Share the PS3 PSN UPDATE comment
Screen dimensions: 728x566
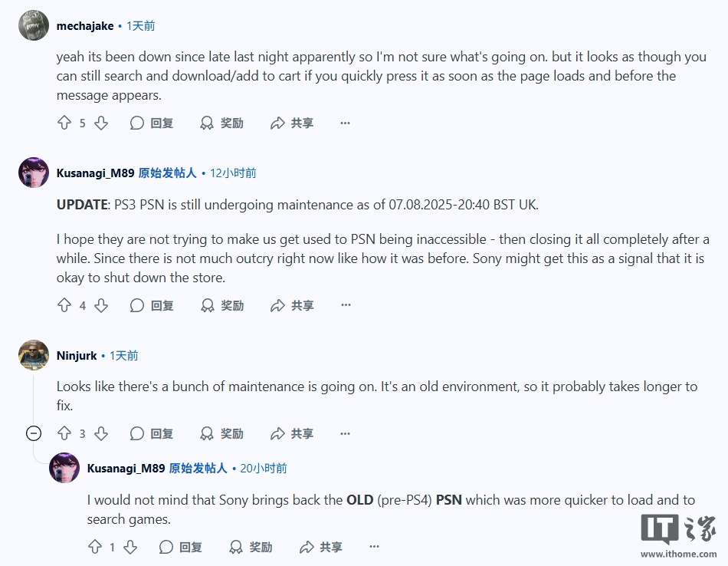click(292, 305)
